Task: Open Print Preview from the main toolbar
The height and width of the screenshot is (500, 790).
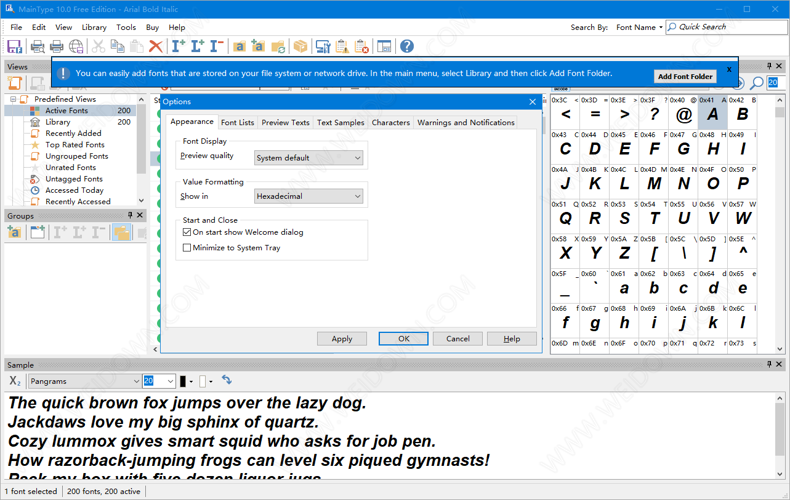Action: (37, 47)
